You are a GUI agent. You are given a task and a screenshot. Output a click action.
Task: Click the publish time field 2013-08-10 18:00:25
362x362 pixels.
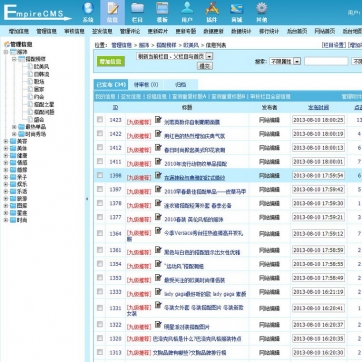pos(318,120)
